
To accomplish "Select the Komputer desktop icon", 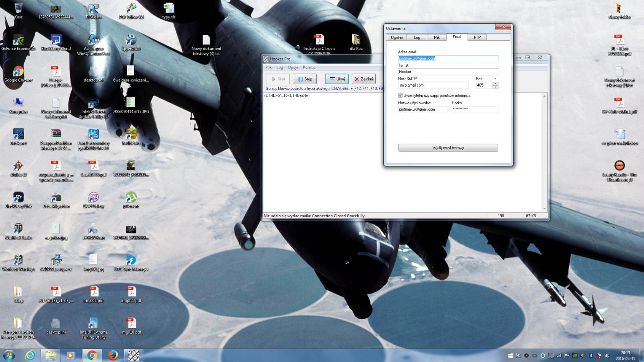I will (x=18, y=105).
